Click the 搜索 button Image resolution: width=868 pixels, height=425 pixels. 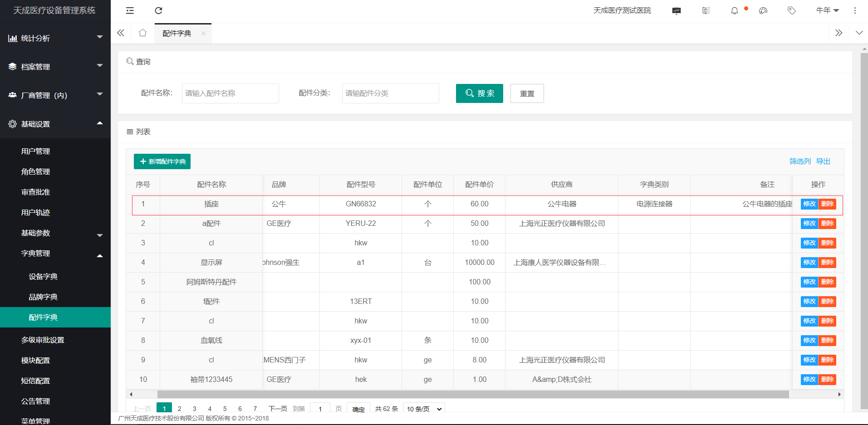tap(480, 93)
